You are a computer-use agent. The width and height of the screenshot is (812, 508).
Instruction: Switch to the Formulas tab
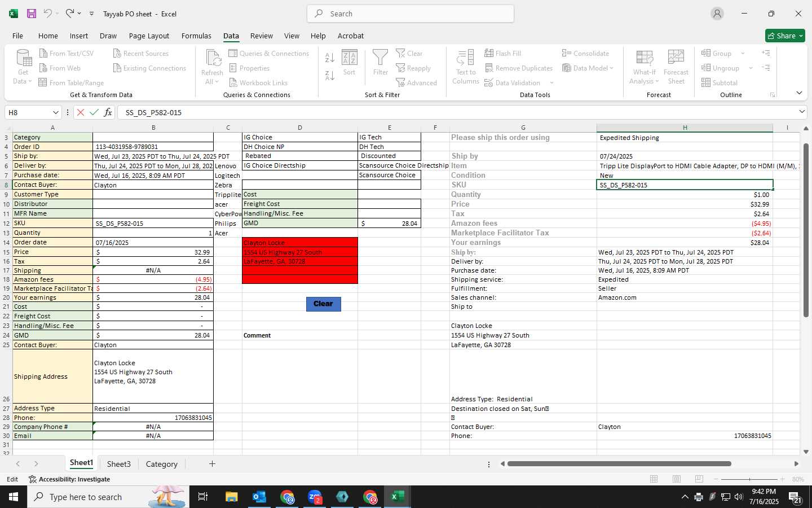(196, 36)
